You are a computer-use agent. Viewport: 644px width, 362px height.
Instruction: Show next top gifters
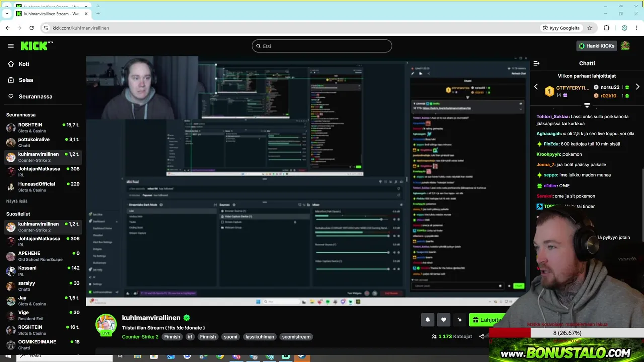[637, 87]
